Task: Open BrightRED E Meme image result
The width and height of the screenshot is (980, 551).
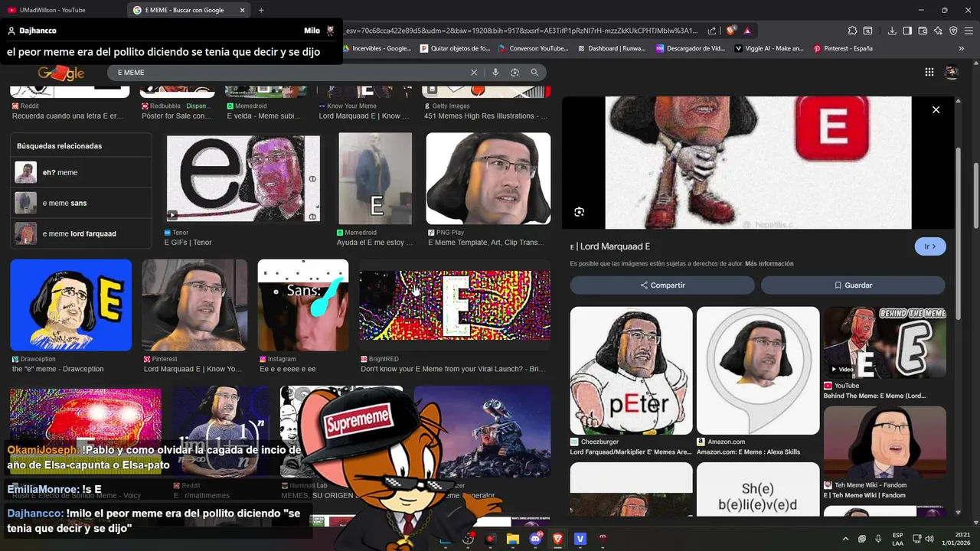Action: [x=455, y=305]
